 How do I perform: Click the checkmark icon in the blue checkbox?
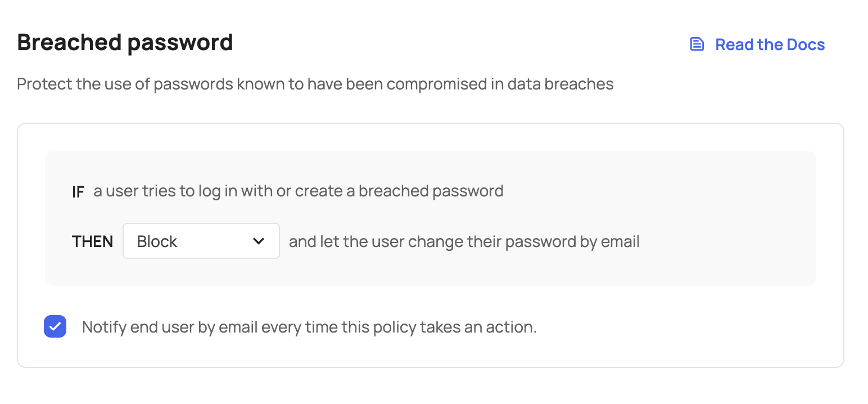55,326
